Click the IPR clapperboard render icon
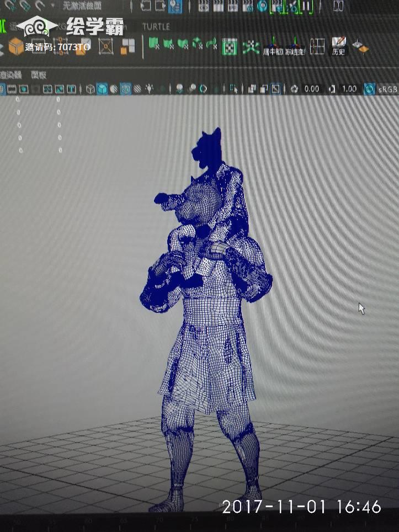399x532 pixels. [x=233, y=6]
